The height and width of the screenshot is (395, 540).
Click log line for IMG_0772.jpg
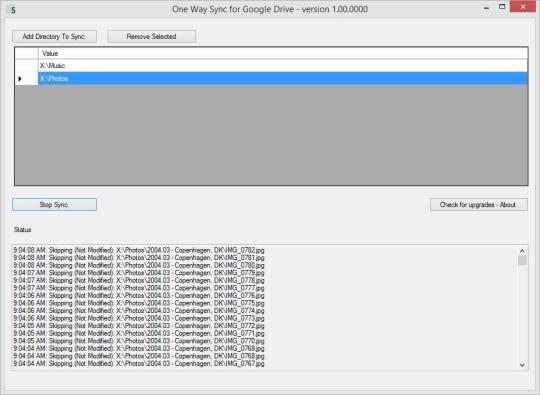coord(139,326)
